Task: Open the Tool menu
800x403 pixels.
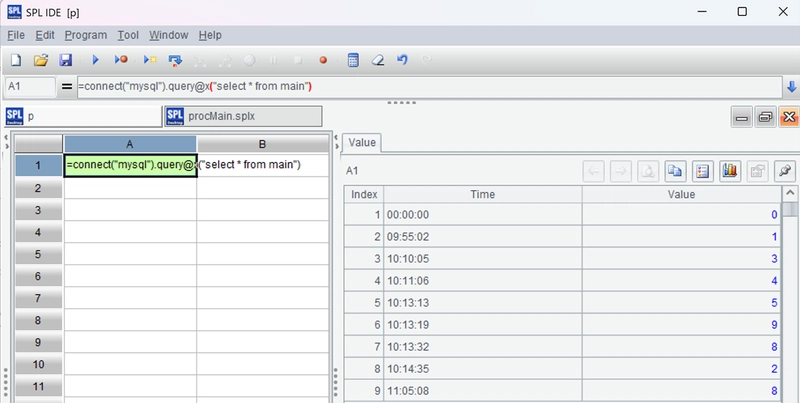Action: coord(128,35)
